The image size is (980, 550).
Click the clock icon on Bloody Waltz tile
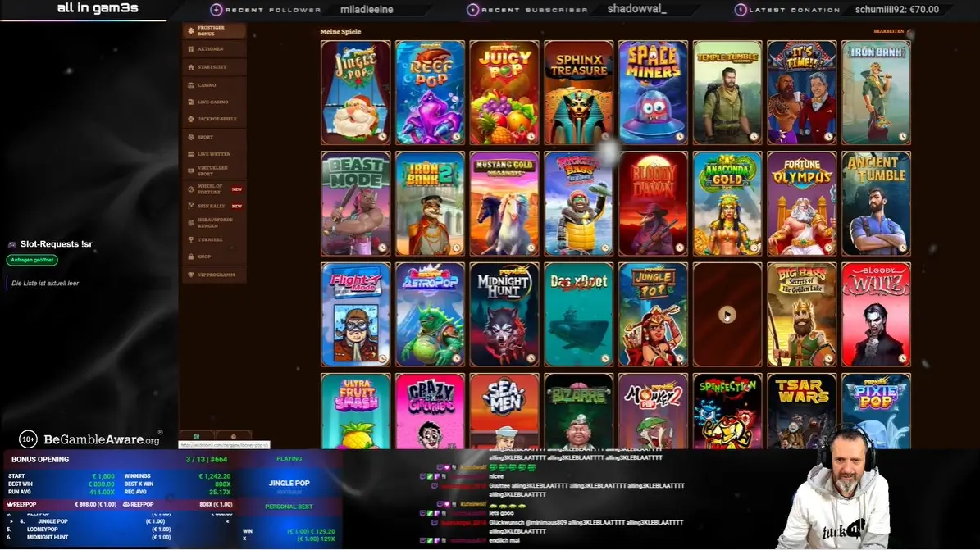pos(902,359)
